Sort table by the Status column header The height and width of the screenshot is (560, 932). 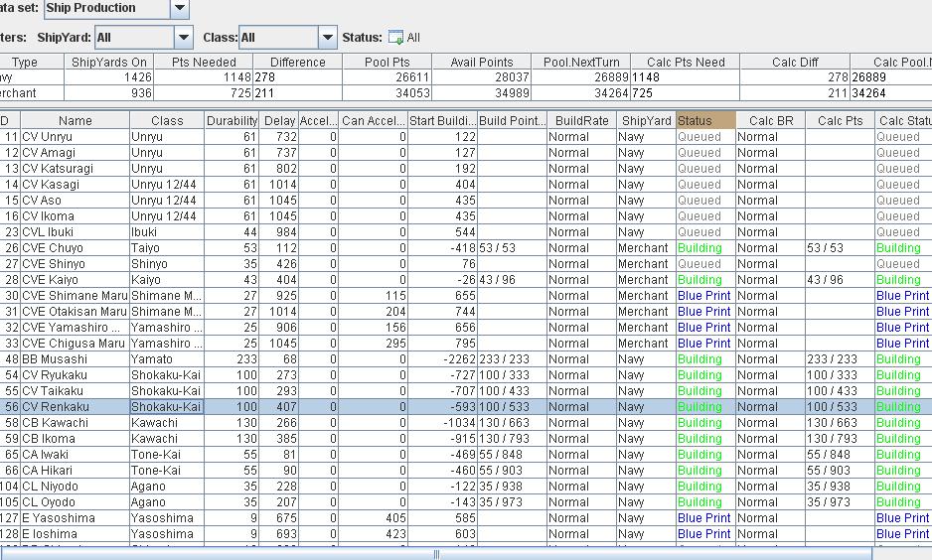pyautogui.click(x=705, y=121)
